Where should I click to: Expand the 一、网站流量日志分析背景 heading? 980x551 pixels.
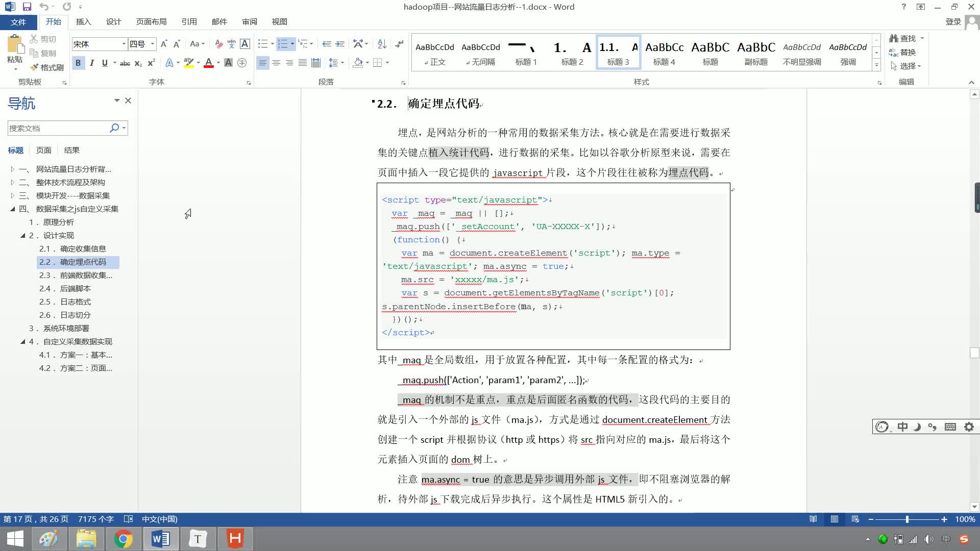(13, 169)
